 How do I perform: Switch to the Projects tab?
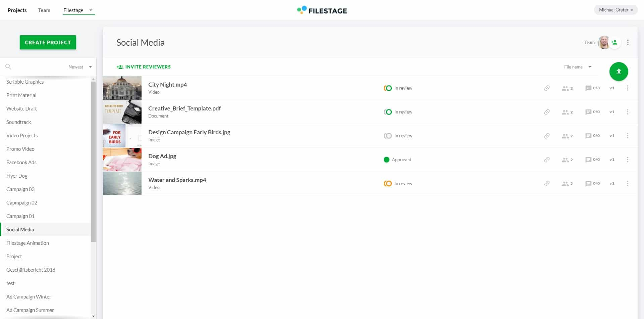[17, 10]
